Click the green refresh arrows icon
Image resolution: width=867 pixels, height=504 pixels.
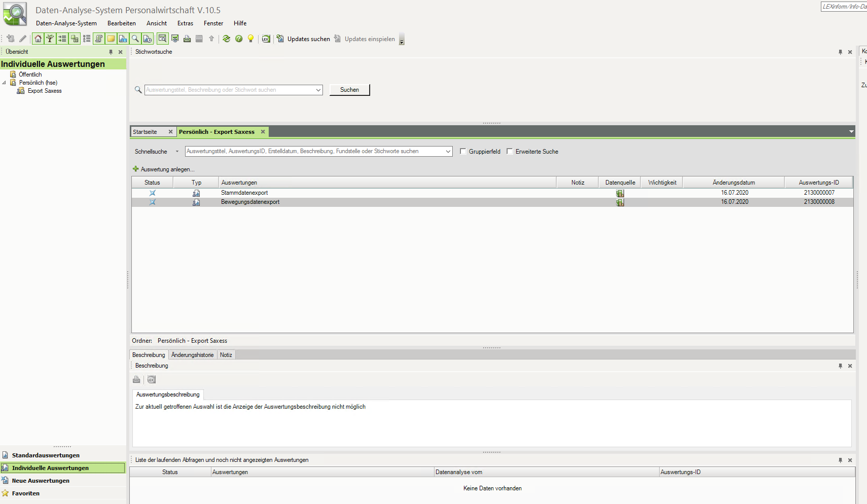(227, 39)
